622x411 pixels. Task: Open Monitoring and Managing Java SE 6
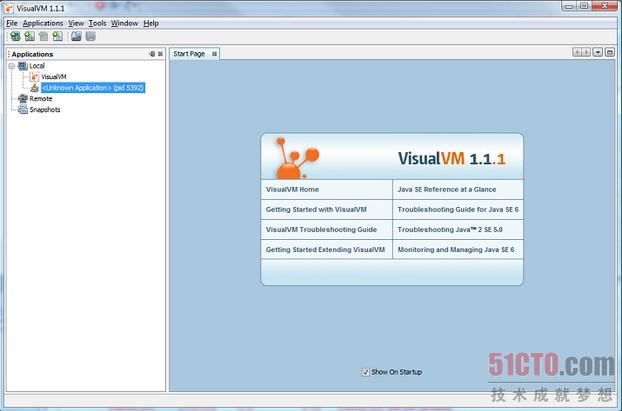456,250
